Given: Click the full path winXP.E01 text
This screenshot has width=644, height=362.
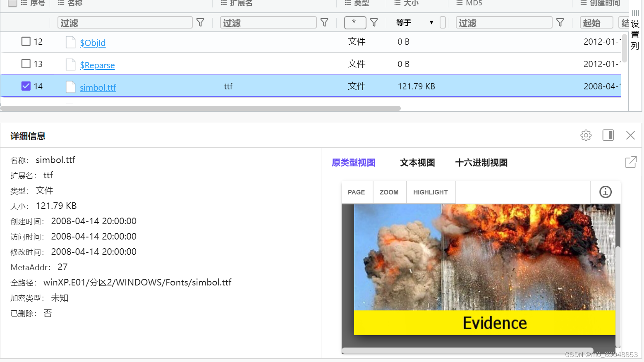Looking at the screenshot, I should [x=137, y=283].
